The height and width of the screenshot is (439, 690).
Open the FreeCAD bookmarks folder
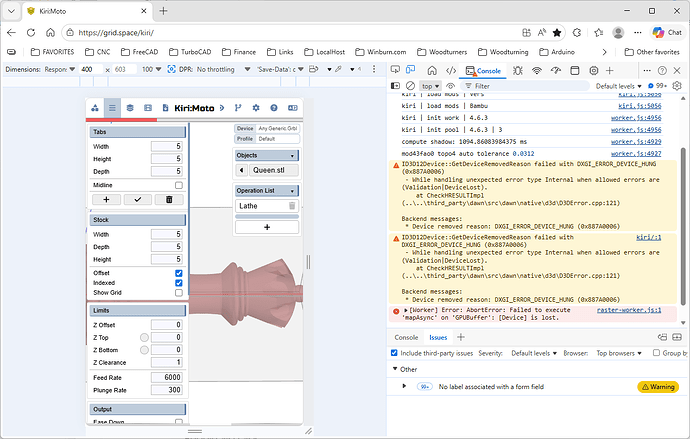pos(139,52)
